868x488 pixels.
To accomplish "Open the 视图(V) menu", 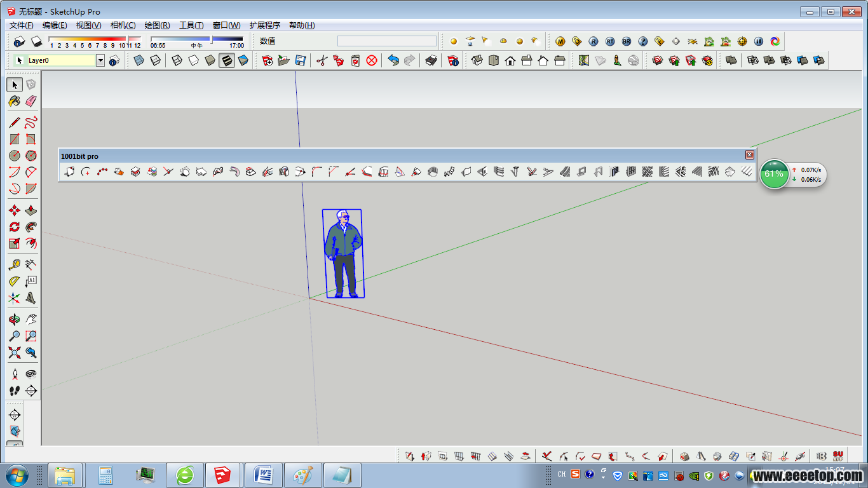I will click(x=89, y=25).
